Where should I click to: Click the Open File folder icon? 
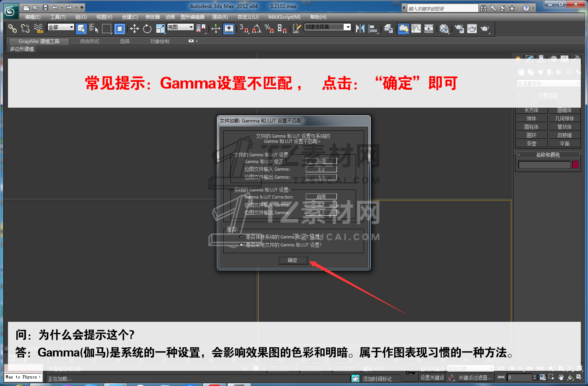pos(36,8)
